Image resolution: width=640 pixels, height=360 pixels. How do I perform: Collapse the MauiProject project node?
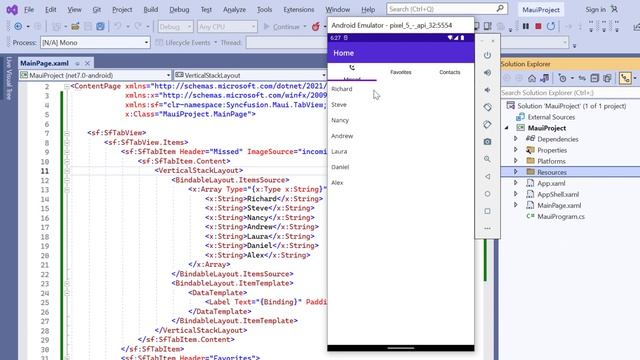[507, 128]
